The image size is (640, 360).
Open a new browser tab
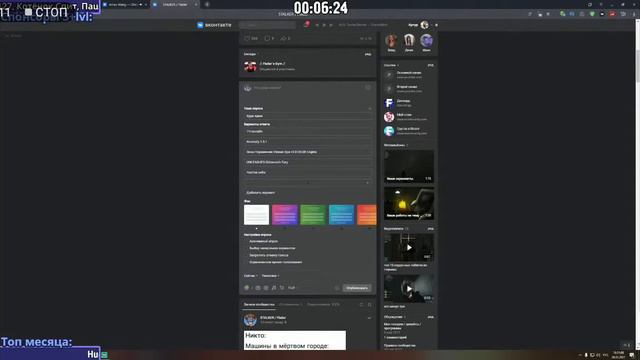tap(207, 4)
